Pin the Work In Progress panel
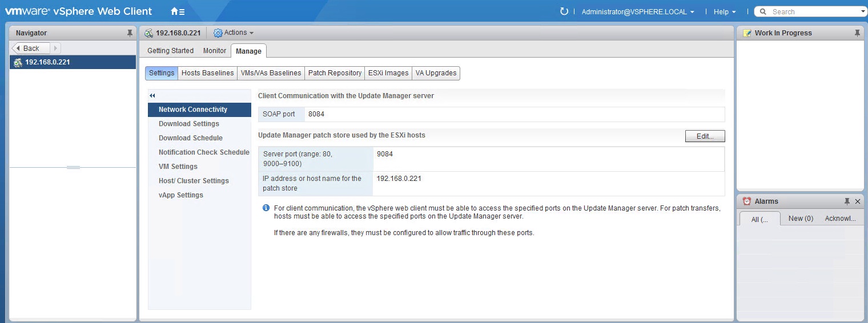The height and width of the screenshot is (323, 868). 857,33
